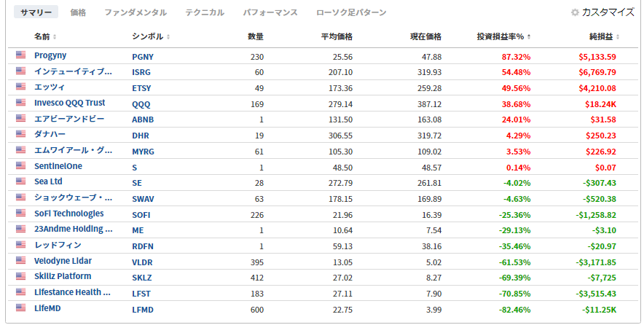644x325 pixels.
Task: Click the 数量 column header
Action: pos(256,37)
